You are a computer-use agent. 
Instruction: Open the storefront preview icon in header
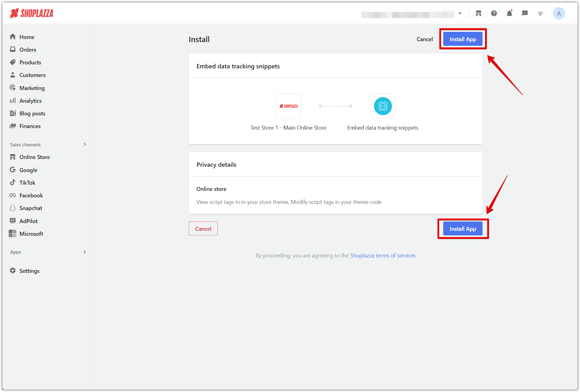pos(478,13)
